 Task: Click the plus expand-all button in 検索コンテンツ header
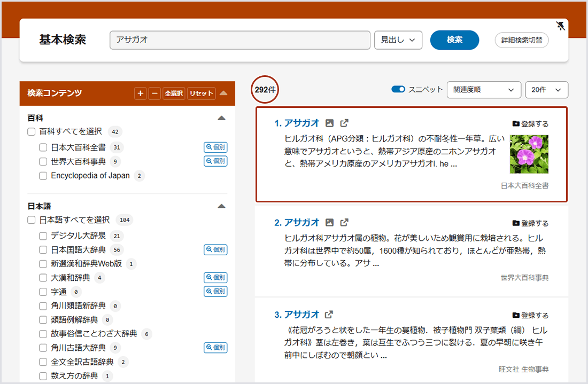tap(140, 93)
